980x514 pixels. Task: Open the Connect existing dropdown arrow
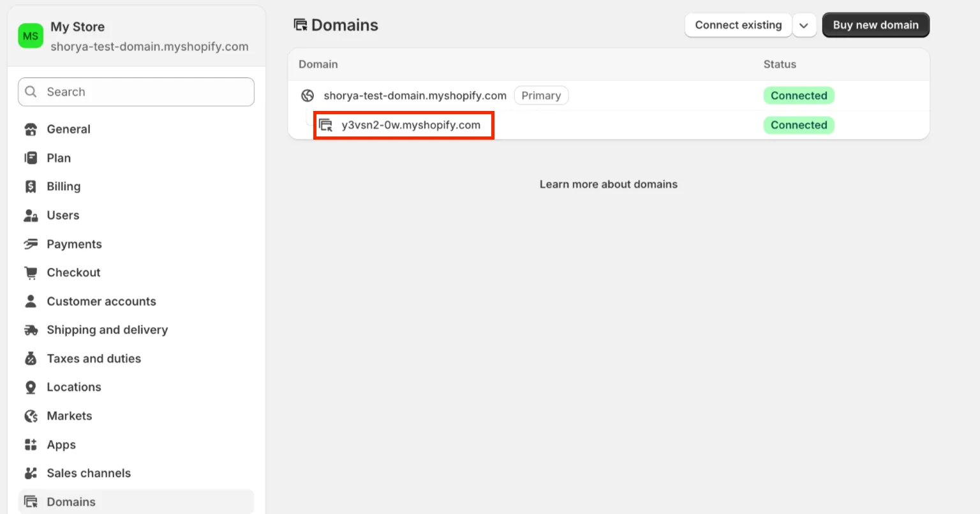pos(804,26)
